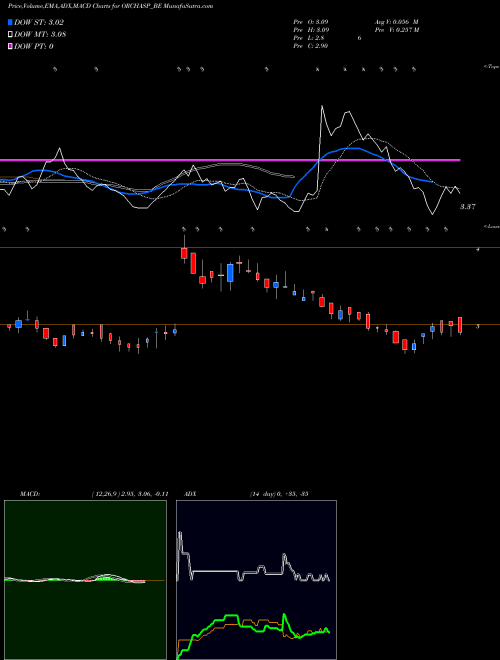Image resolution: width=500 pixels, height=660 pixels.
Task: Click the chart title mentioning ORCHASP_BE MunafaSutra.com
Action: (x=110, y=6)
